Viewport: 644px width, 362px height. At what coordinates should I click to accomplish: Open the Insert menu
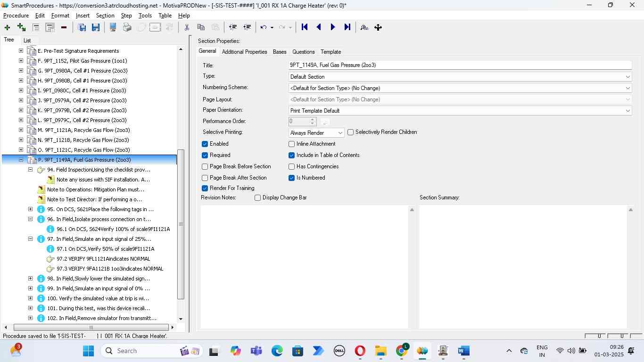[83, 16]
